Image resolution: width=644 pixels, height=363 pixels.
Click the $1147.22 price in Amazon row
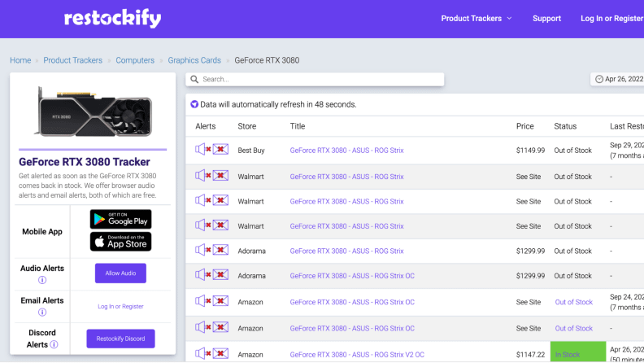point(531,354)
